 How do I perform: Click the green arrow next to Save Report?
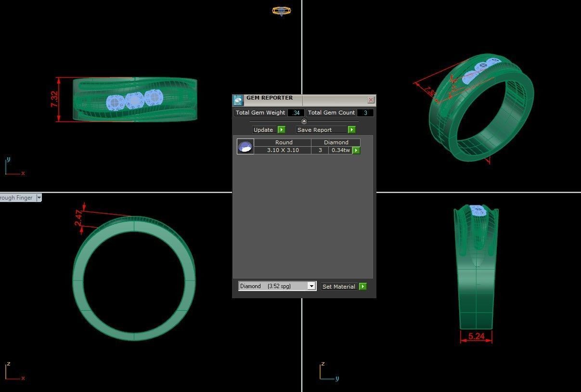[351, 130]
